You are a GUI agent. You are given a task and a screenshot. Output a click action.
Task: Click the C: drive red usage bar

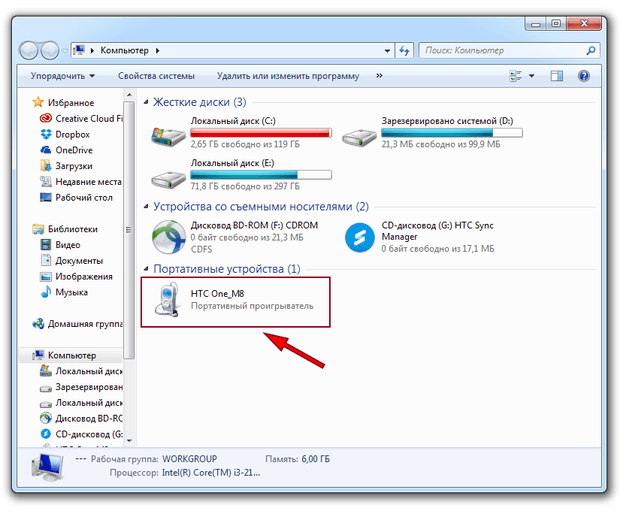pyautogui.click(x=261, y=133)
